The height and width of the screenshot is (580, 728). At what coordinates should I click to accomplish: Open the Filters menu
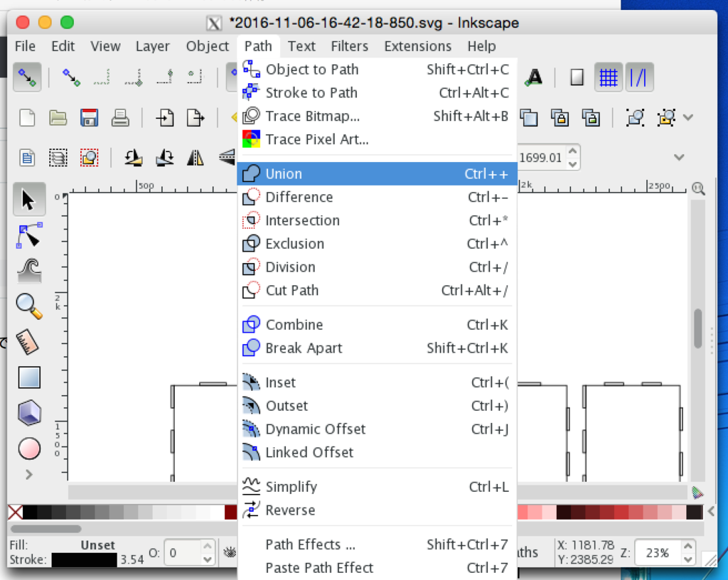pyautogui.click(x=350, y=46)
